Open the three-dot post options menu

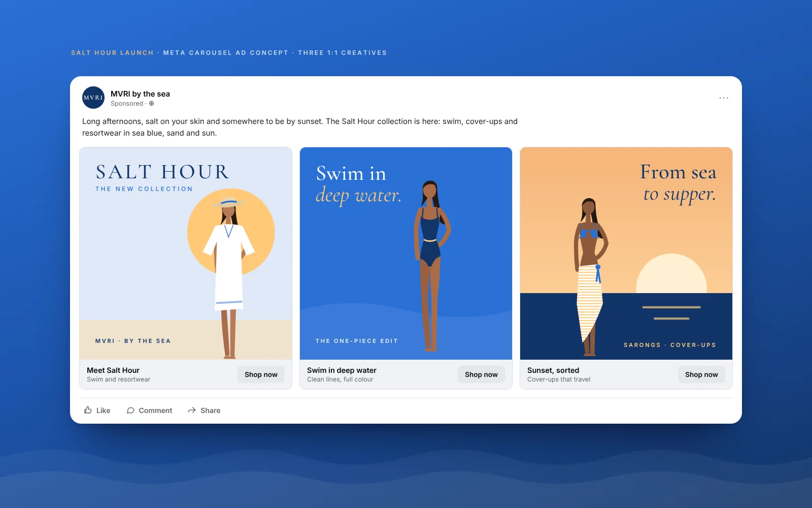pyautogui.click(x=724, y=98)
